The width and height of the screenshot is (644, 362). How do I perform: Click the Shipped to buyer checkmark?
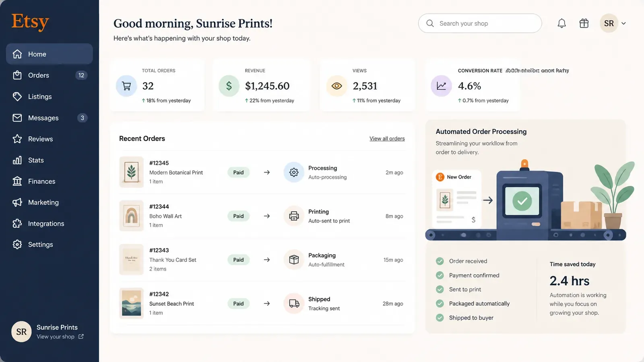click(440, 318)
